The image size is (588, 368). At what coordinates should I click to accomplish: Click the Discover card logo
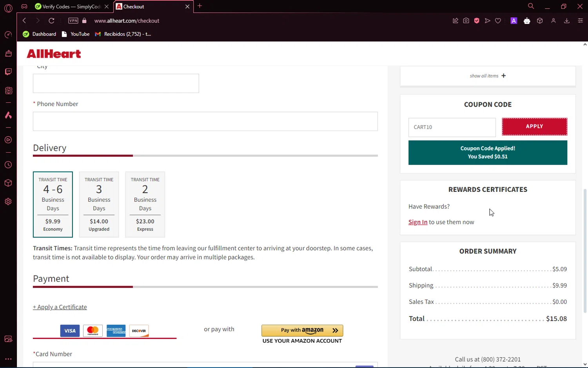[139, 331]
